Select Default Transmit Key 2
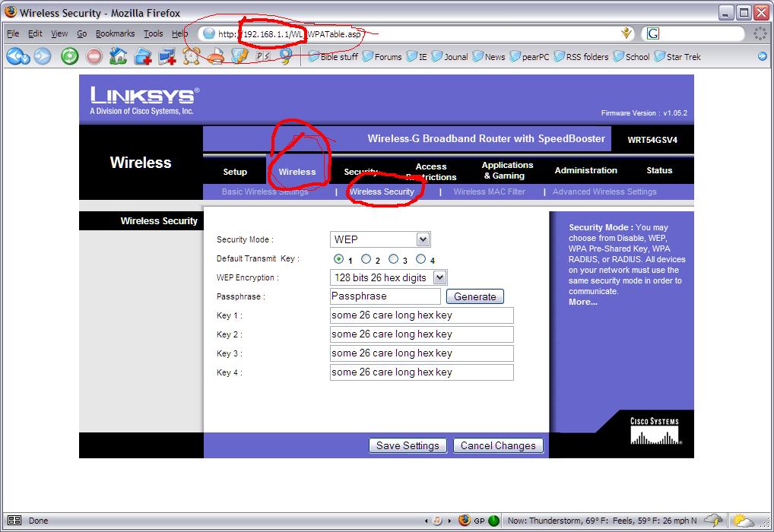The height and width of the screenshot is (532, 774). 366,259
